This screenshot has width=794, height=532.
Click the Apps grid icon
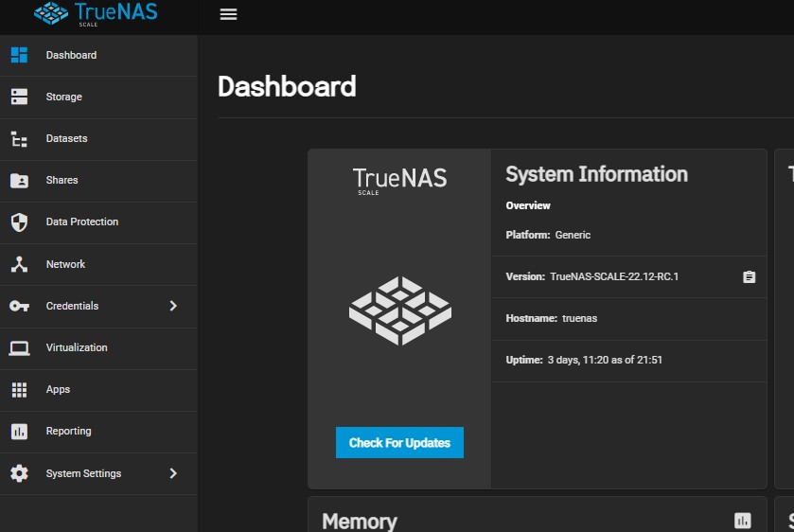pos(19,390)
